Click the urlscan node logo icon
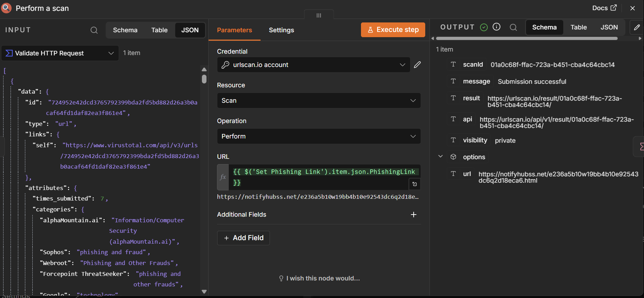This screenshot has height=298, width=644. click(x=6, y=8)
